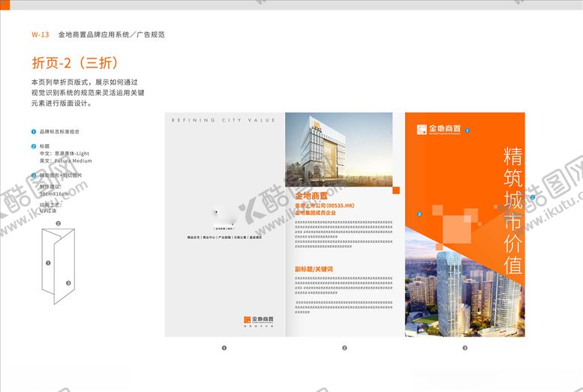Click the title 折页-2（三折）
The width and height of the screenshot is (583, 392).
coord(75,62)
